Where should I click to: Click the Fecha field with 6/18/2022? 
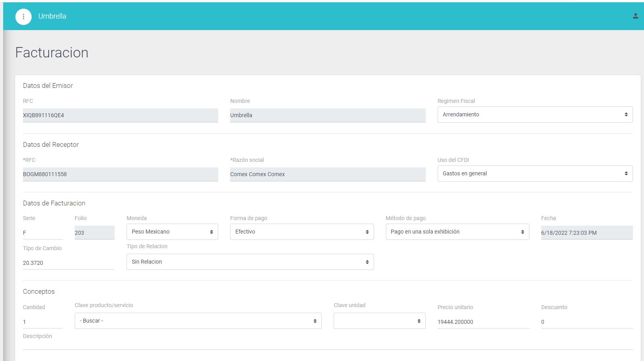pos(587,233)
